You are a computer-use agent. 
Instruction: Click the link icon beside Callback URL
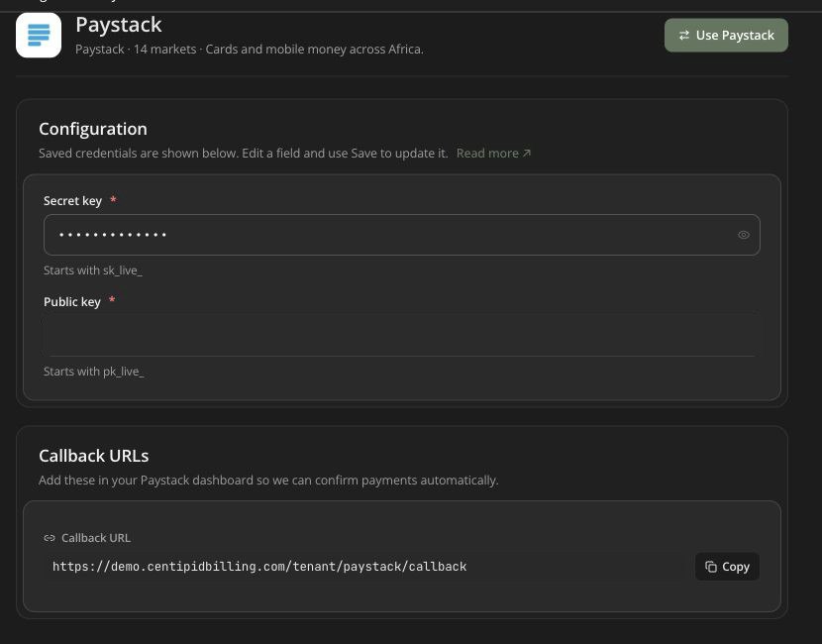click(50, 538)
